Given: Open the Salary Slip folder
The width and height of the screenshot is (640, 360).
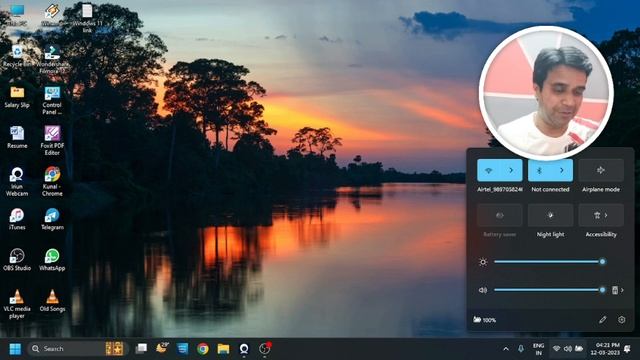Looking at the screenshot, I should pos(17,97).
